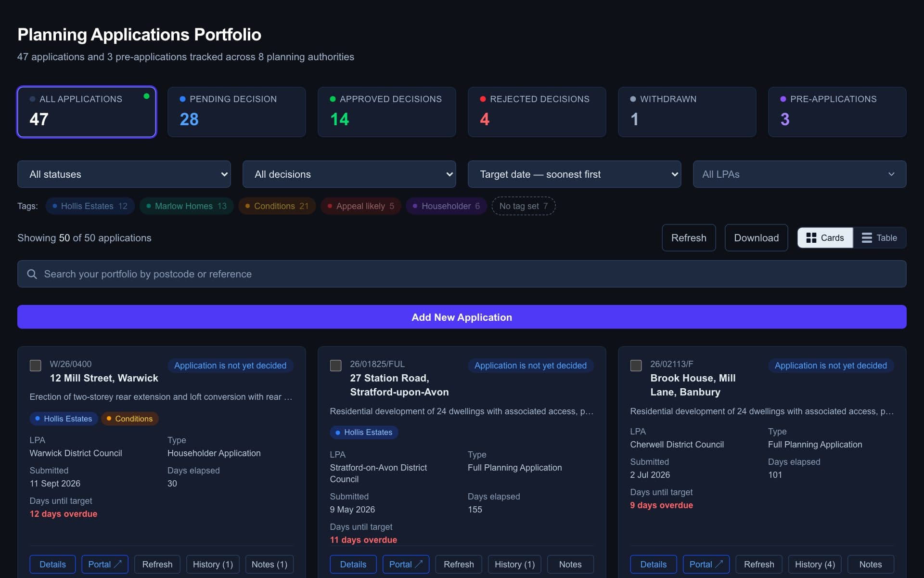
Task: Select the Pre-Applications summary card
Action: (837, 112)
